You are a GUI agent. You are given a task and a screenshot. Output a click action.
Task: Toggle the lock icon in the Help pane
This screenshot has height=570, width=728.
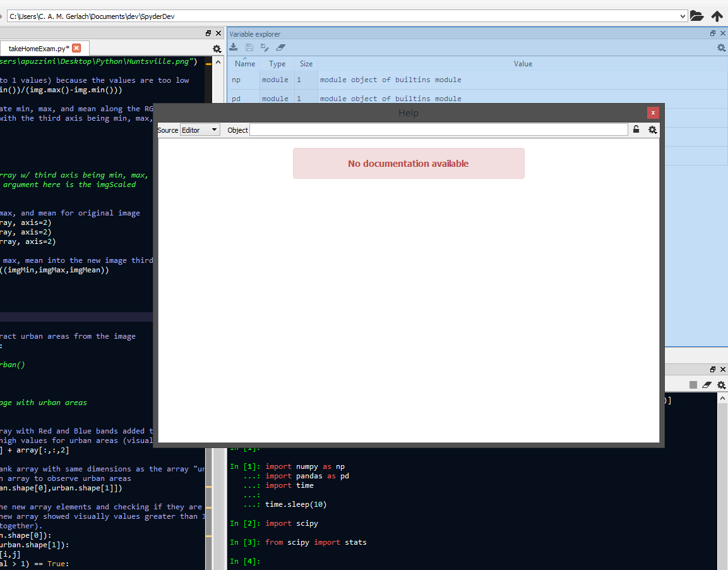[x=636, y=129]
